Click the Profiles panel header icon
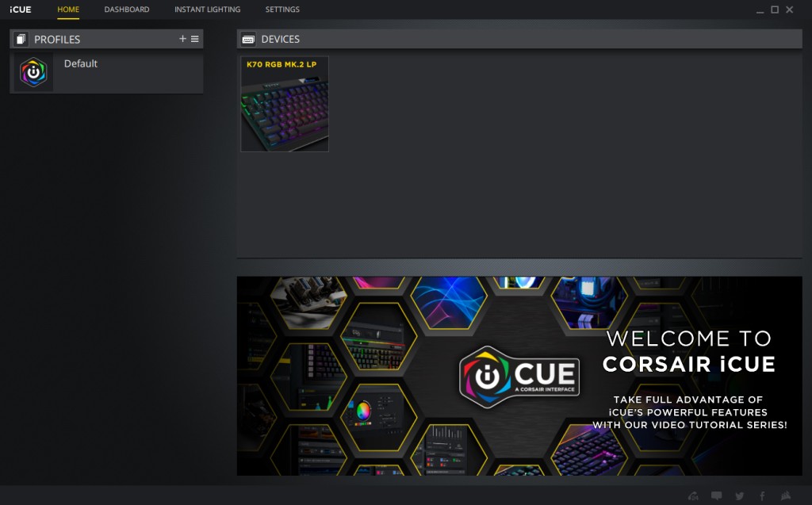Image resolution: width=812 pixels, height=505 pixels. [20, 40]
